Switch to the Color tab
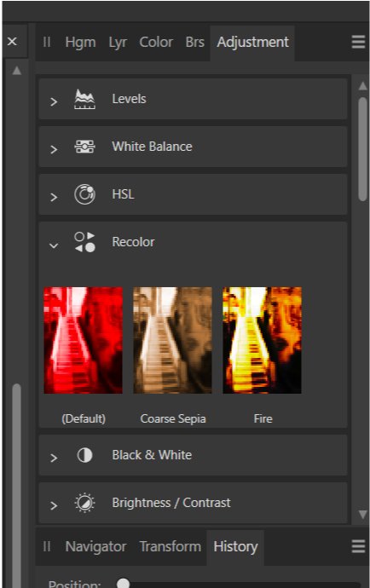The width and height of the screenshot is (370, 588). pos(156,42)
